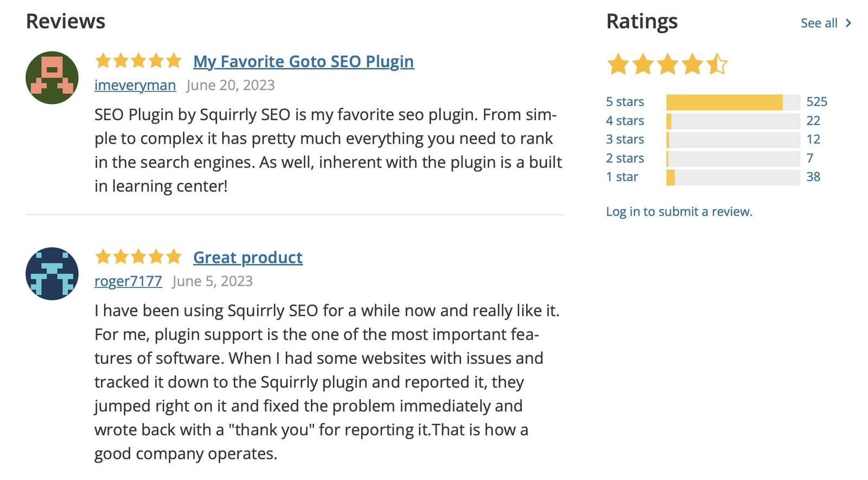
Task: Click the review count "525" beside 5 stars
Action: (x=817, y=102)
